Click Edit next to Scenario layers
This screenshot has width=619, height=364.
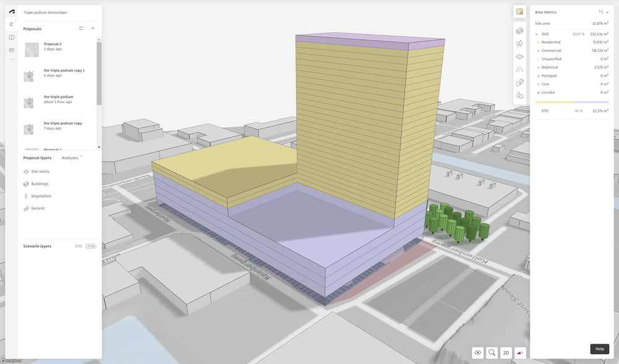(79, 246)
